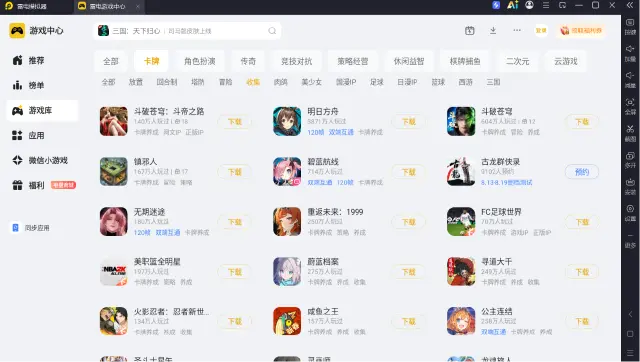Filter by 三国 subcategory
This screenshot has width=640, height=362.
click(493, 82)
